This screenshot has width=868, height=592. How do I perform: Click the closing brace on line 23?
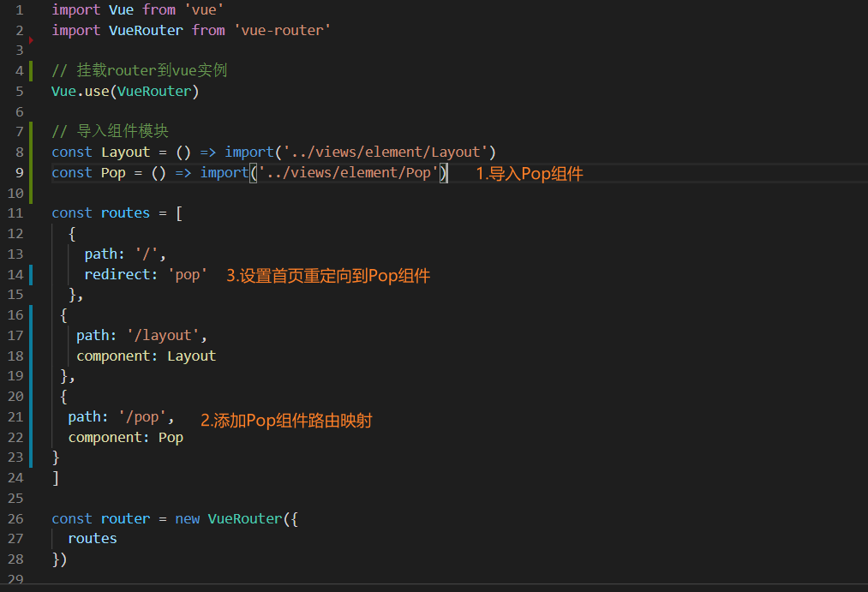click(x=56, y=457)
